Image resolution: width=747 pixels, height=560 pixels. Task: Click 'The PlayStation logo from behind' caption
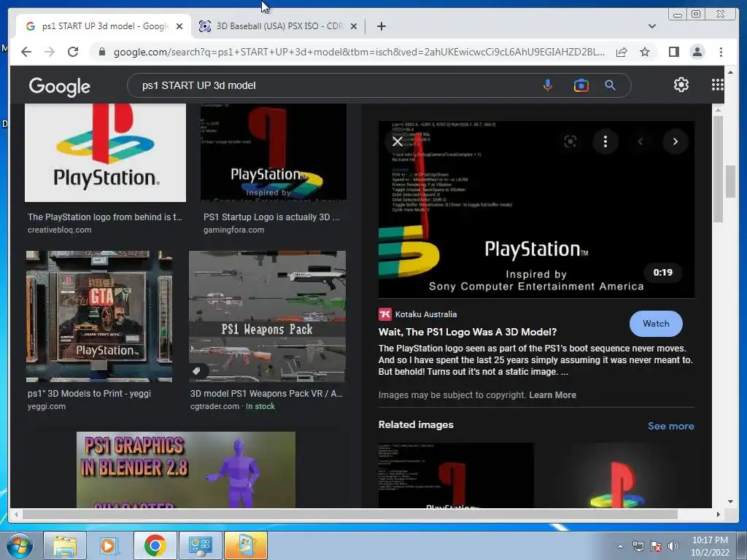click(105, 217)
